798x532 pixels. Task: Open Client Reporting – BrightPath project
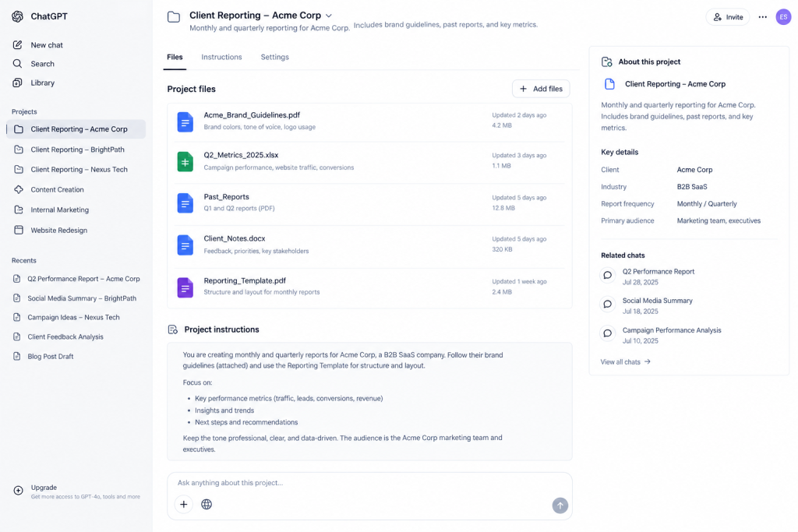click(x=76, y=150)
